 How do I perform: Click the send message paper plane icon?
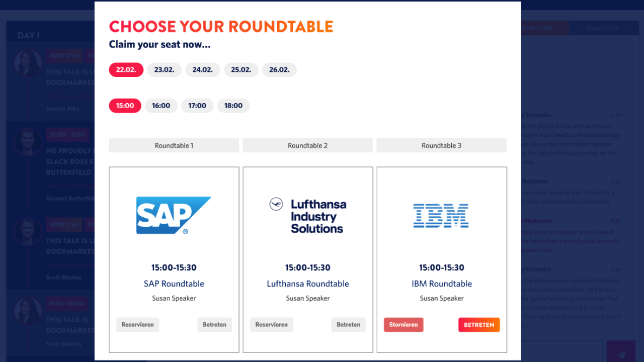click(621, 354)
